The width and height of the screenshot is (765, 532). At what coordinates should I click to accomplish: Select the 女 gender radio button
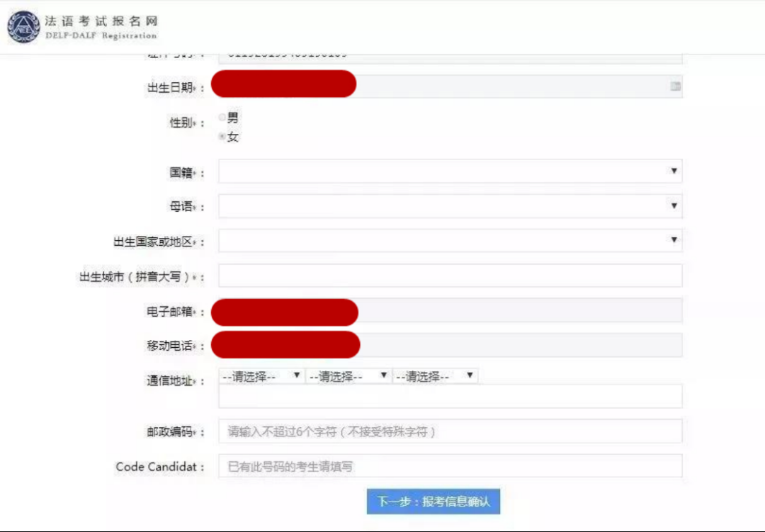click(x=222, y=136)
